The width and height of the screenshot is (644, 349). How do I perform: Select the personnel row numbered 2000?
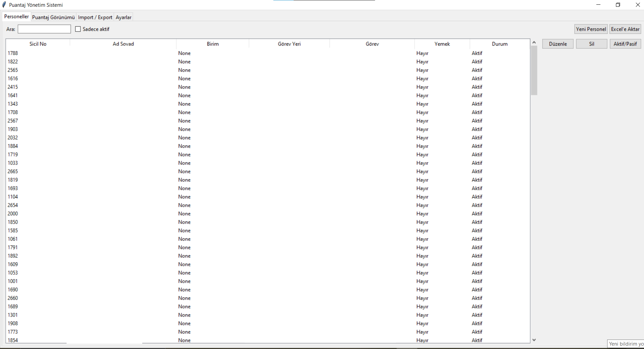click(x=13, y=214)
